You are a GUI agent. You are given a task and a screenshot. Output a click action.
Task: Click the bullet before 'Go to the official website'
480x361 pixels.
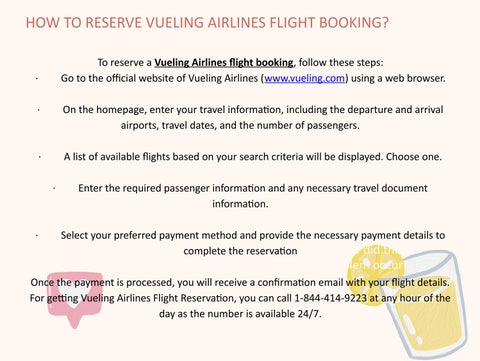pos(37,78)
